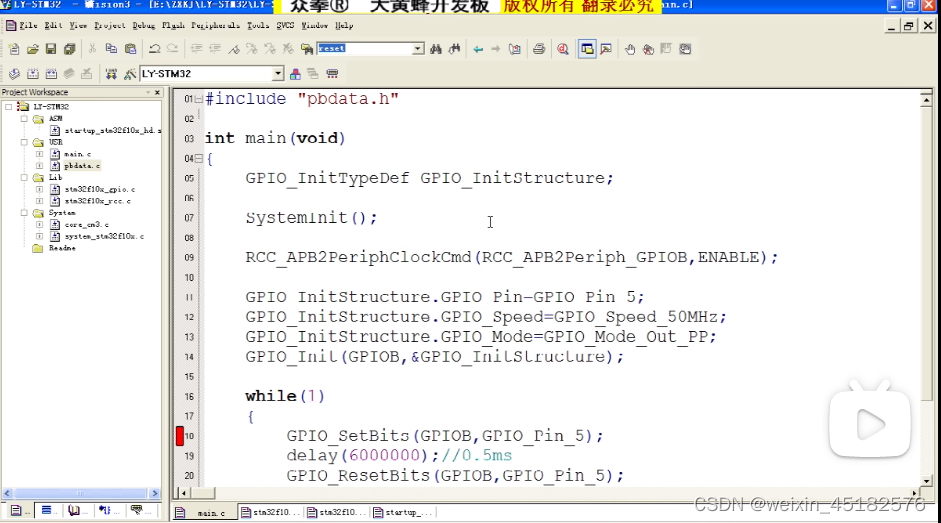The width and height of the screenshot is (941, 523).
Task: Collapse the USR group in project tree
Action: point(24,142)
